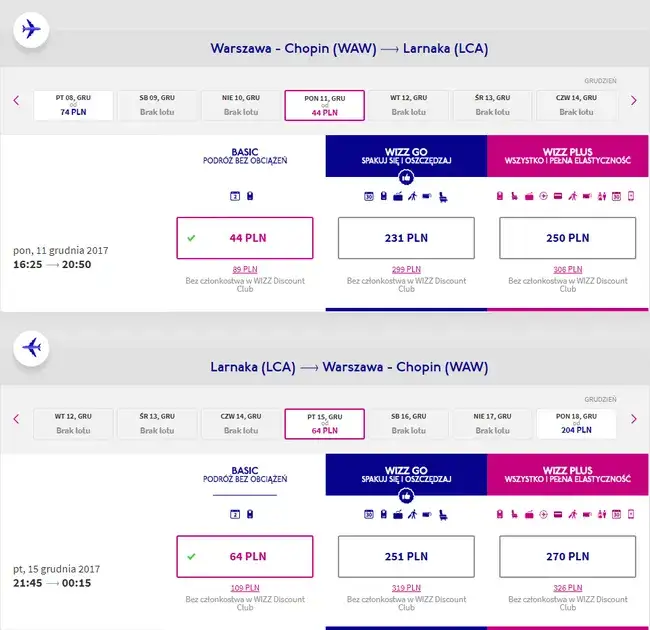
Task: Click calendar icon under outbound BASIC fare
Action: (x=236, y=196)
